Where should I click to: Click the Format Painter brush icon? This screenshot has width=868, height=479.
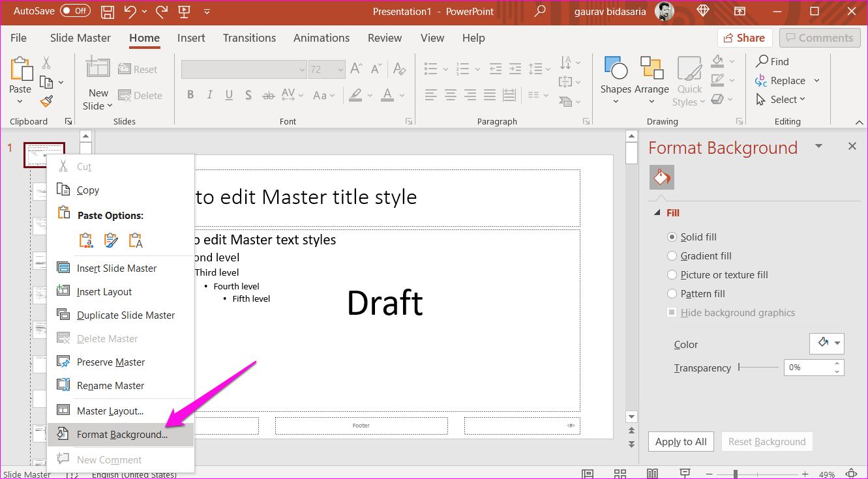point(46,101)
